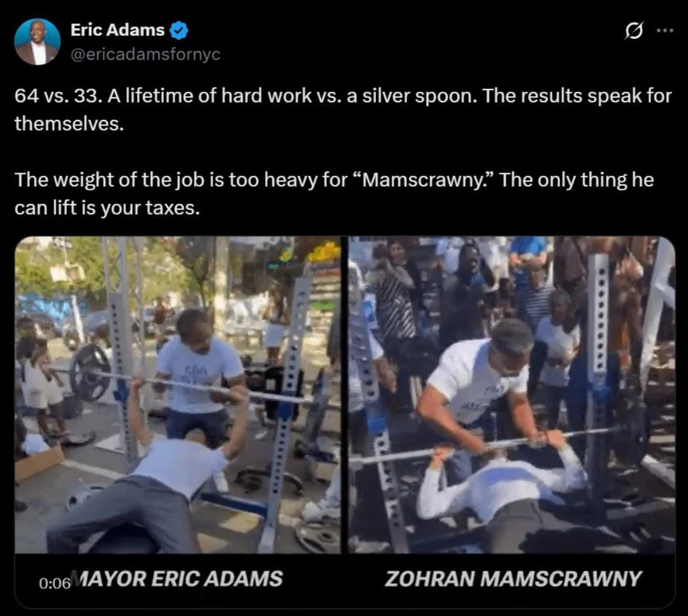Open the @ericadamsfornyc handle link

coord(145,54)
